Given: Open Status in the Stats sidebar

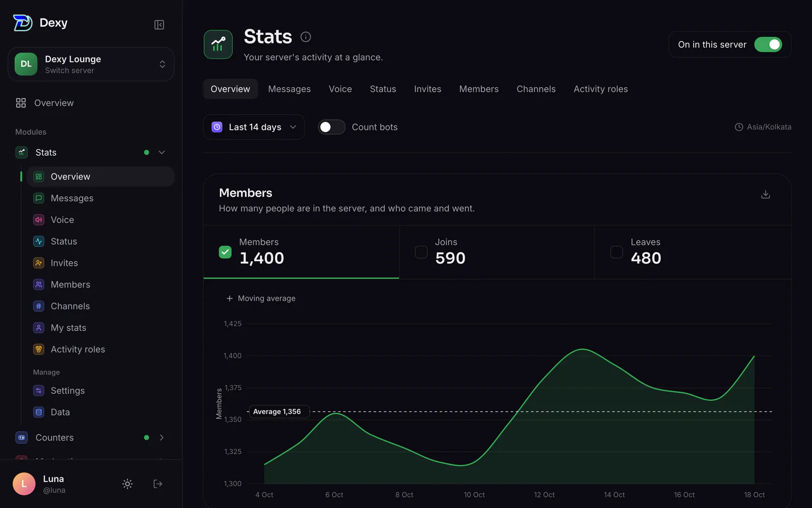Looking at the screenshot, I should point(100,241).
